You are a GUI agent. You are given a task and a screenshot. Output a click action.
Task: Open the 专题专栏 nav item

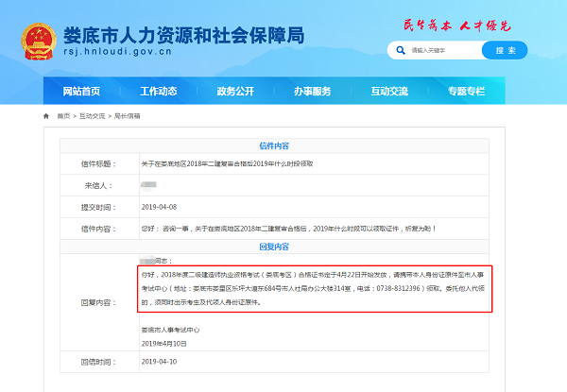(467, 91)
